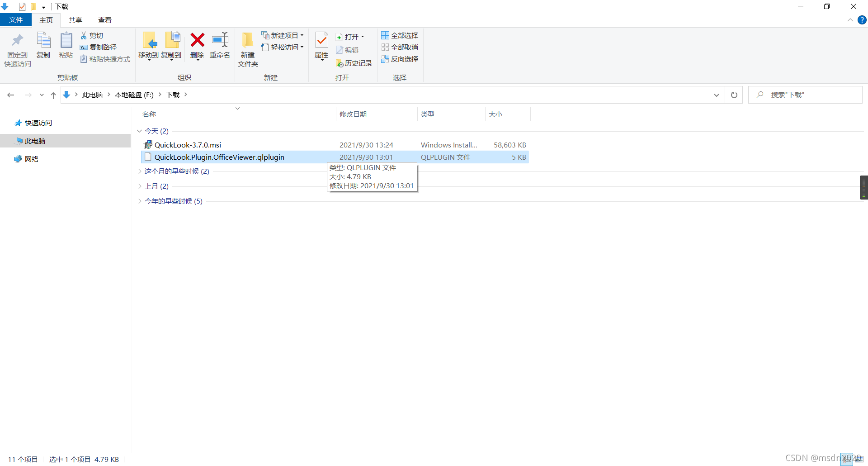Click Local Disk (F:) in the breadcrumb

[134, 95]
